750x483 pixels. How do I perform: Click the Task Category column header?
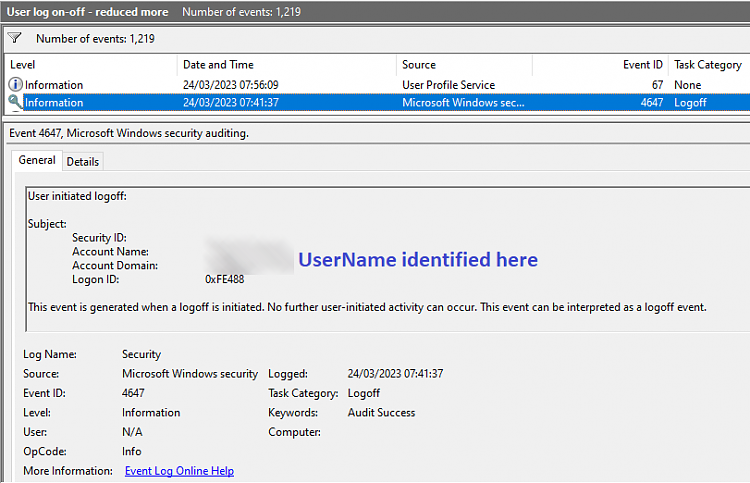coord(708,65)
